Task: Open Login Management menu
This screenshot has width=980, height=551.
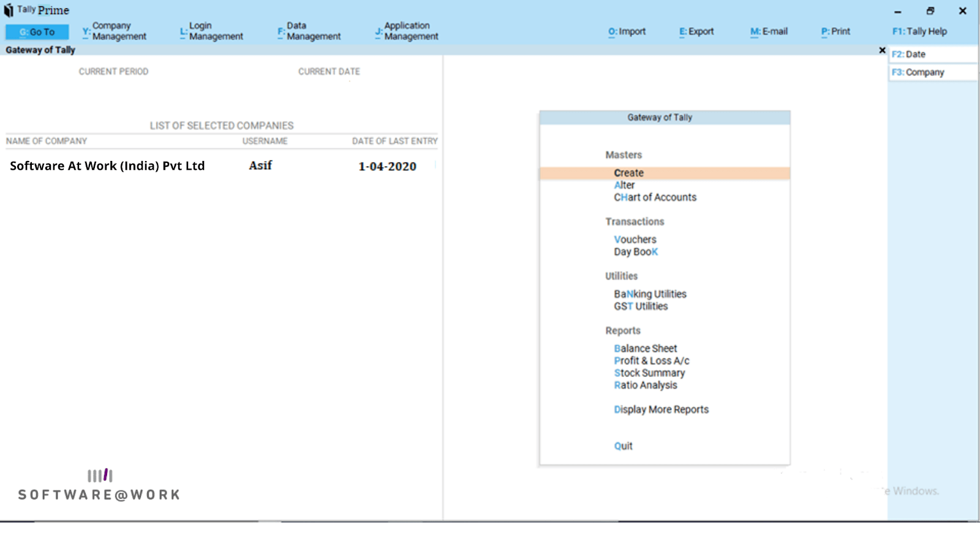Action: [211, 31]
